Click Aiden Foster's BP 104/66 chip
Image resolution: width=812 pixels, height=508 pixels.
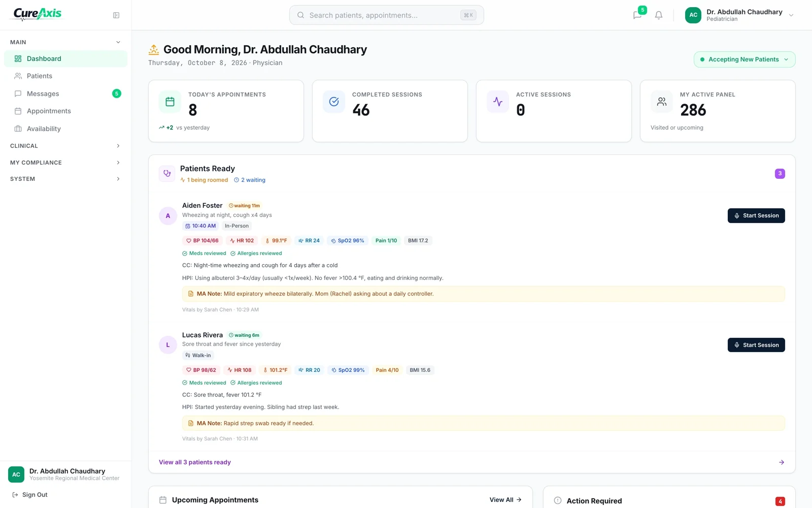click(202, 241)
